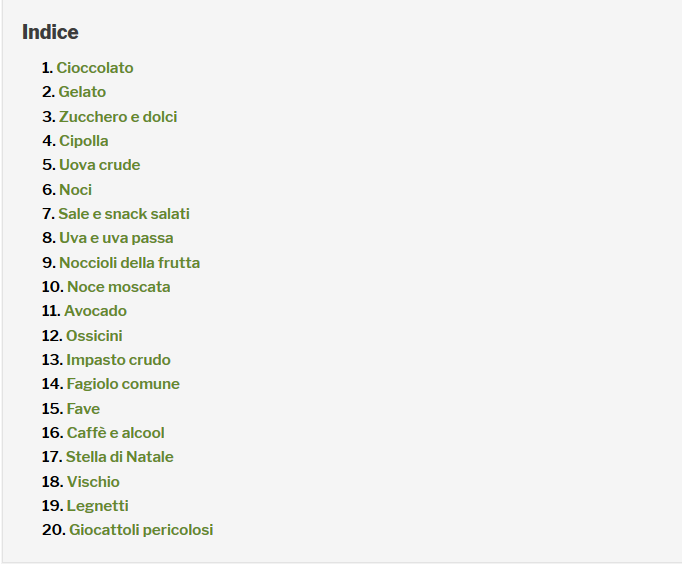Image resolution: width=682 pixels, height=570 pixels.
Task: Open the Uova crude link
Action: (100, 165)
